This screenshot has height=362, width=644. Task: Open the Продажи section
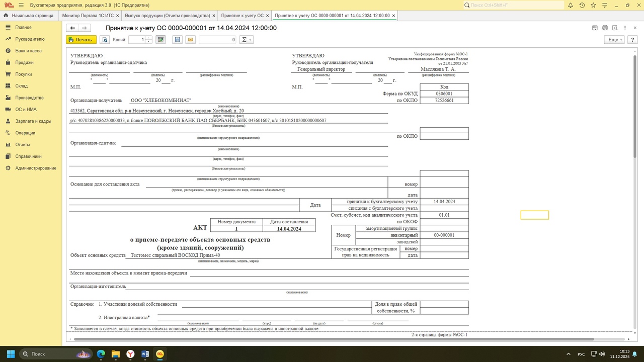pyautogui.click(x=31, y=62)
